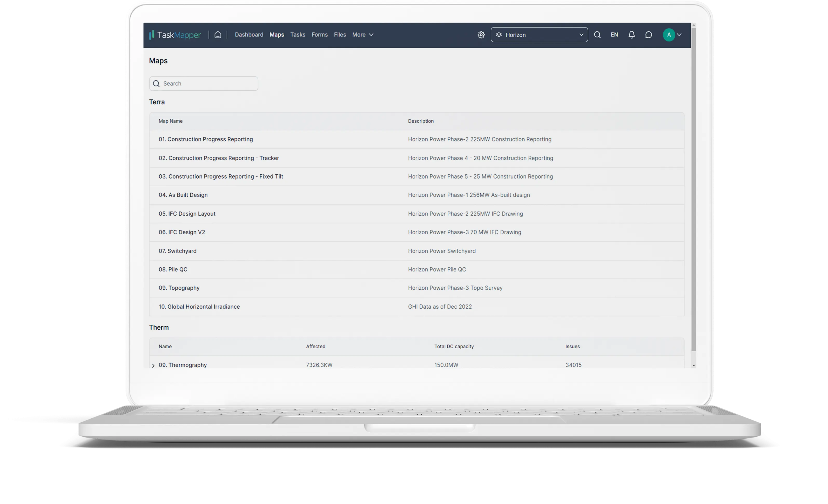Click the TaskMapper logo

(x=175, y=35)
